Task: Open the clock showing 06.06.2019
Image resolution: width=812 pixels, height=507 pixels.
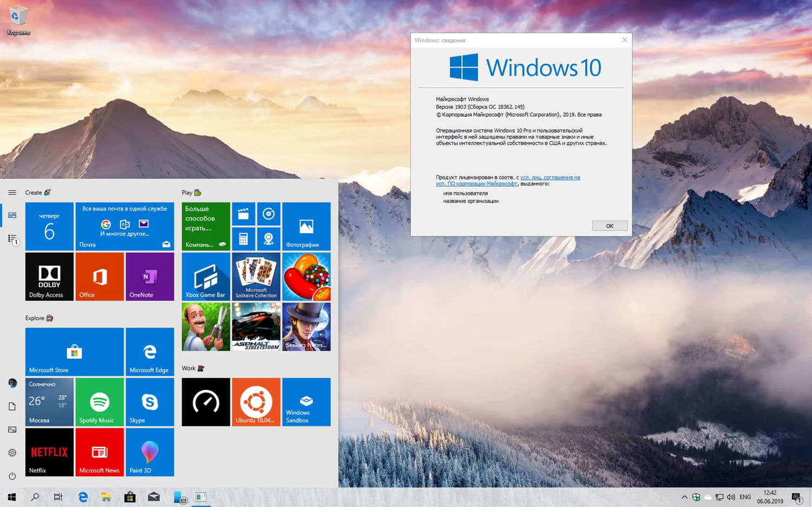Action: (770, 496)
